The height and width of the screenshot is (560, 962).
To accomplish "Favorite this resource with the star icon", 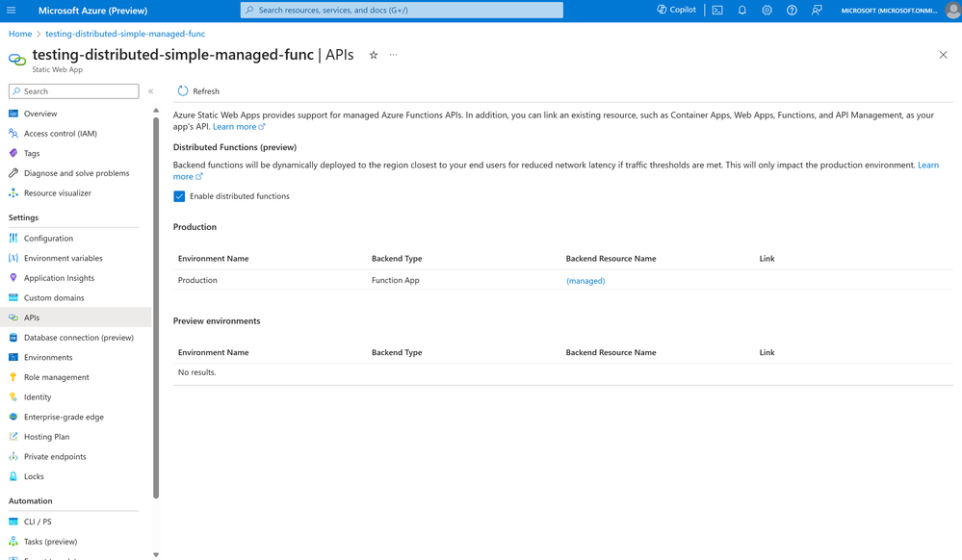I will (x=373, y=55).
